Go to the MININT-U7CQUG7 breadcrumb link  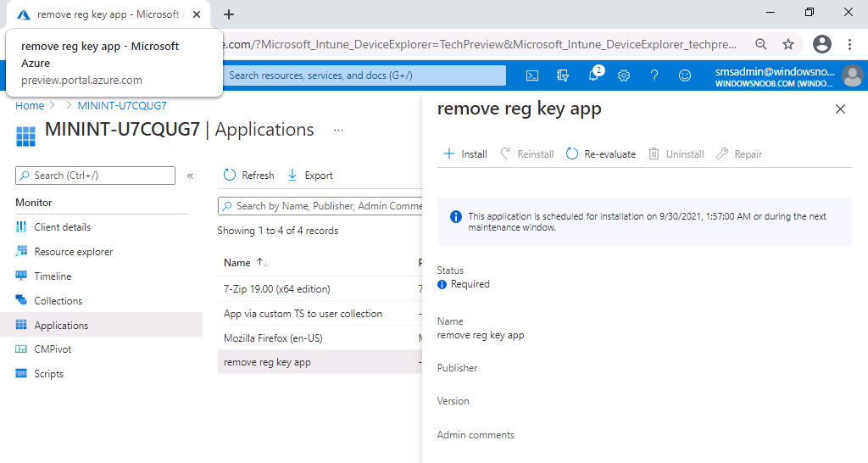click(x=122, y=105)
